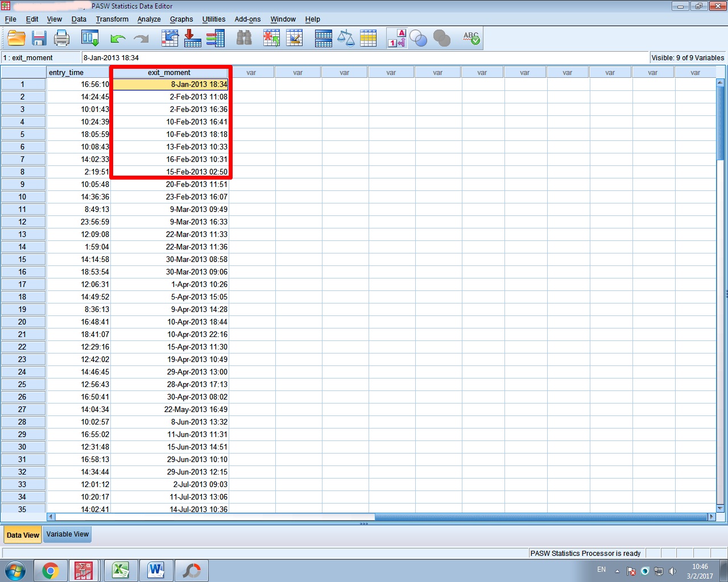Toggle the Value Labels display button
Viewport: 728px width, 582px height.
(396, 39)
